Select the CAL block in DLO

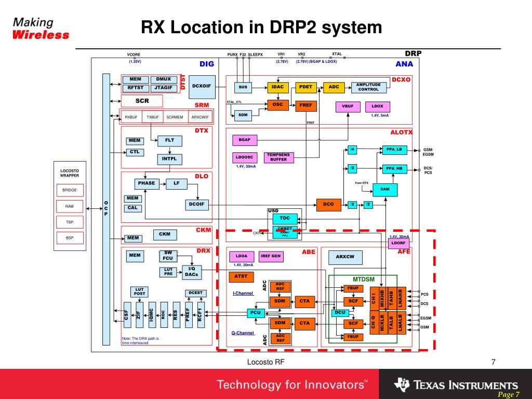(x=132, y=208)
